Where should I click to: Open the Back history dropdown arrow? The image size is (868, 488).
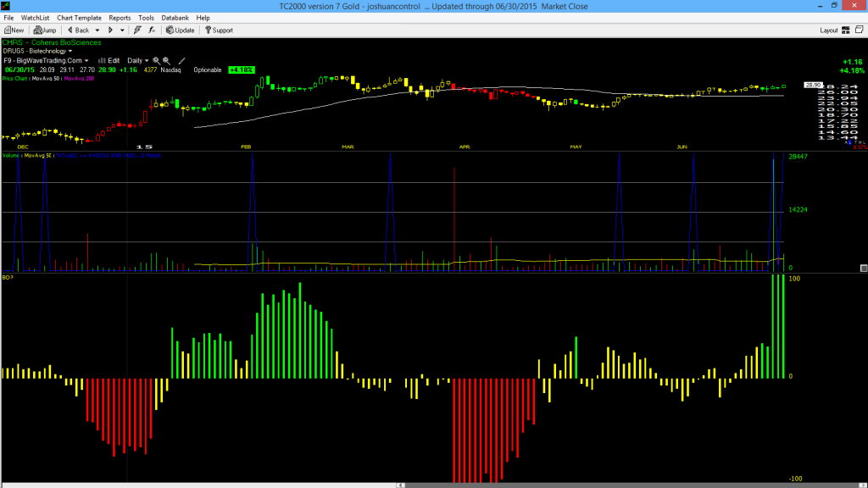97,30
